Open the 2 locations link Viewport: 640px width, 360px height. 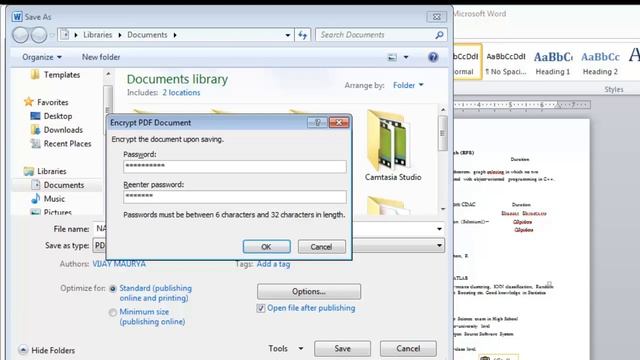[181, 93]
